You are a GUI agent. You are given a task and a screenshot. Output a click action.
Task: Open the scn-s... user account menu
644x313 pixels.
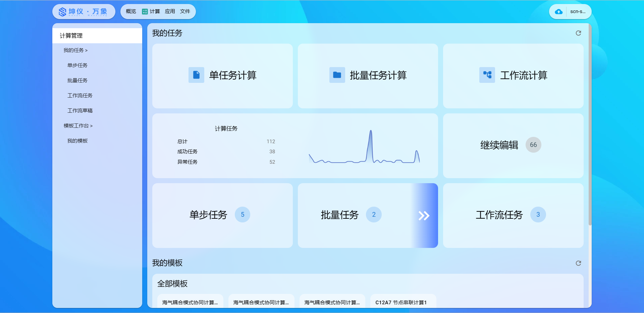[578, 12]
